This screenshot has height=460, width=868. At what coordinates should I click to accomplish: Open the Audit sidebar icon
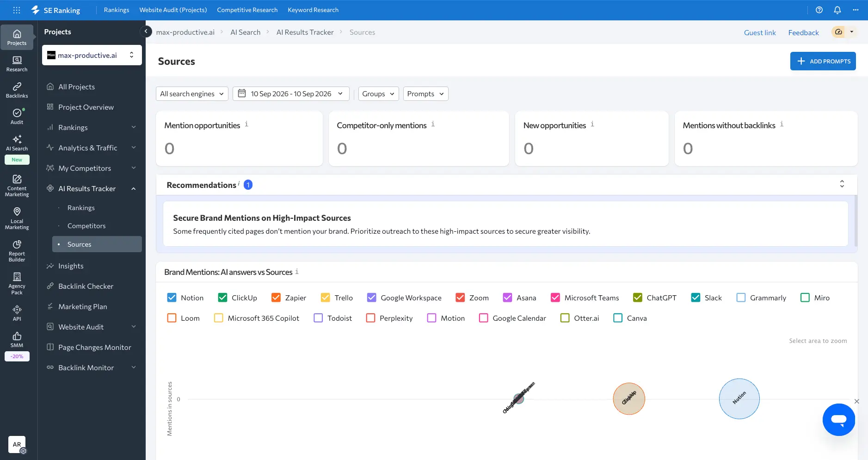pos(17,117)
